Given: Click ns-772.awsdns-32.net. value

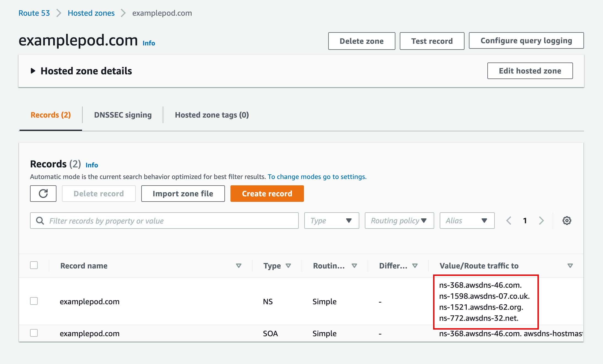Looking at the screenshot, I should (479, 318).
